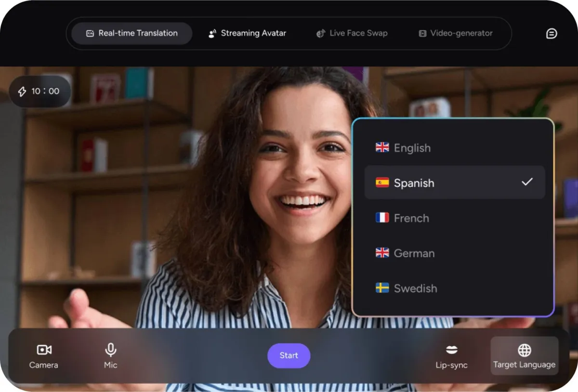Click the 10:00 timer badge
578x392 pixels.
[45, 91]
